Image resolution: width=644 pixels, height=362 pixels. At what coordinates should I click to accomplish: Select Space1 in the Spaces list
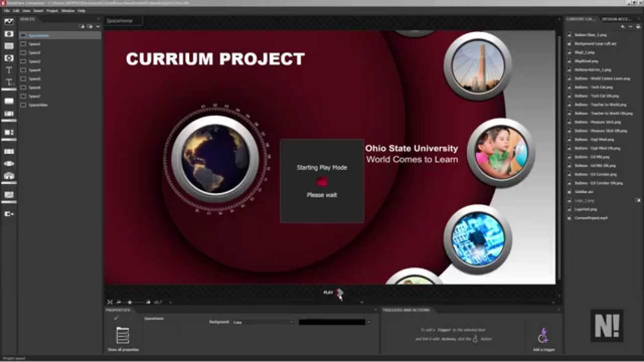click(60, 44)
